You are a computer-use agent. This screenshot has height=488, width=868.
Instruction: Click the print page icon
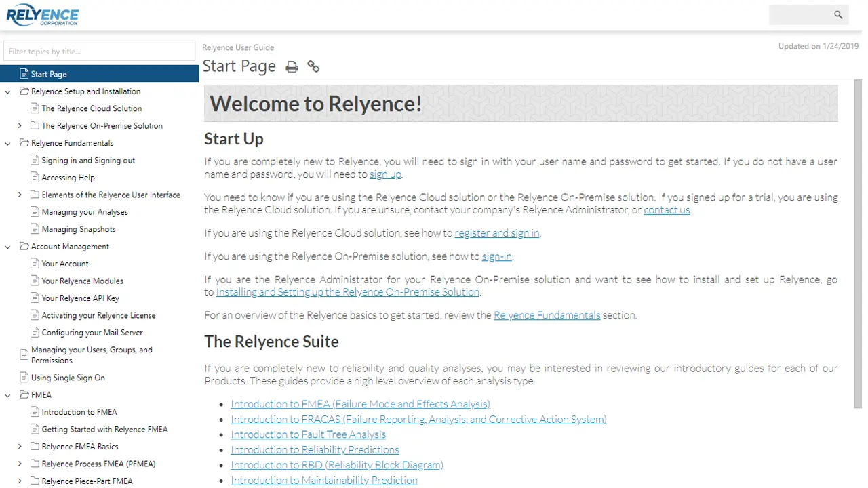[292, 66]
